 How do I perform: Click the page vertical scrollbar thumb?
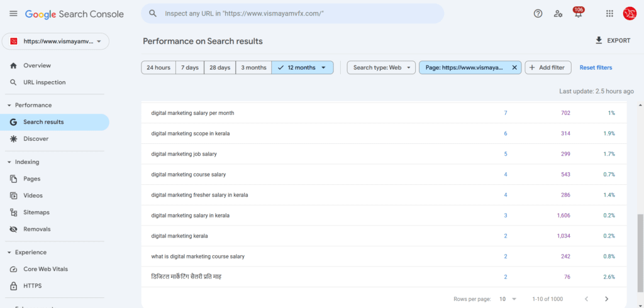640,255
